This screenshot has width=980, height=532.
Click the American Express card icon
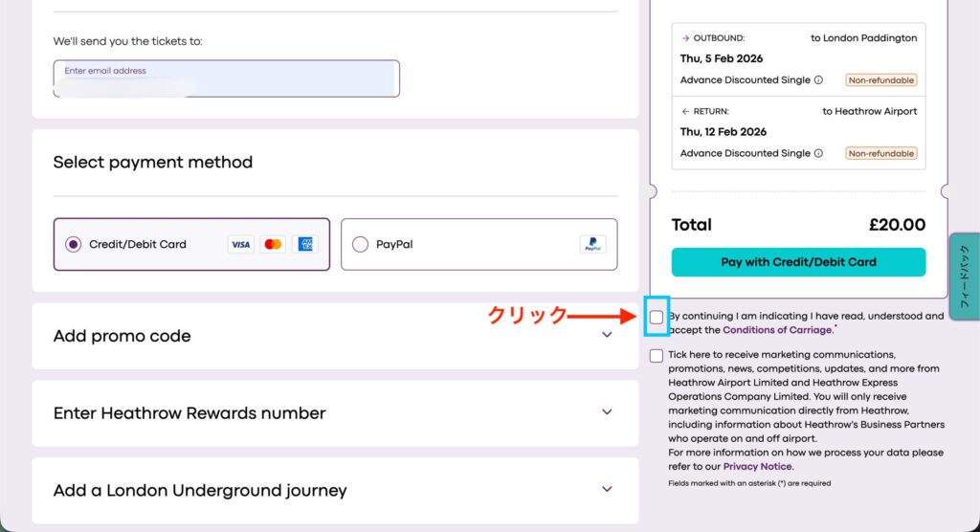pos(304,244)
